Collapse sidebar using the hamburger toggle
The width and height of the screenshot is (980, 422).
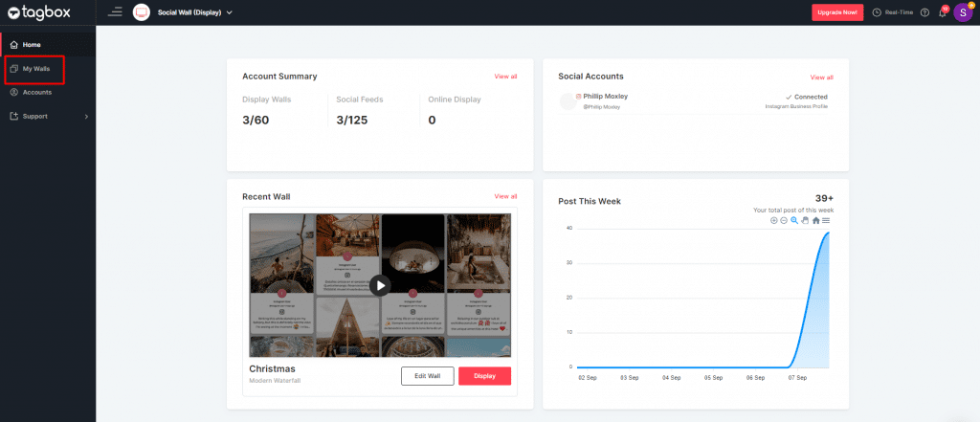click(x=116, y=12)
